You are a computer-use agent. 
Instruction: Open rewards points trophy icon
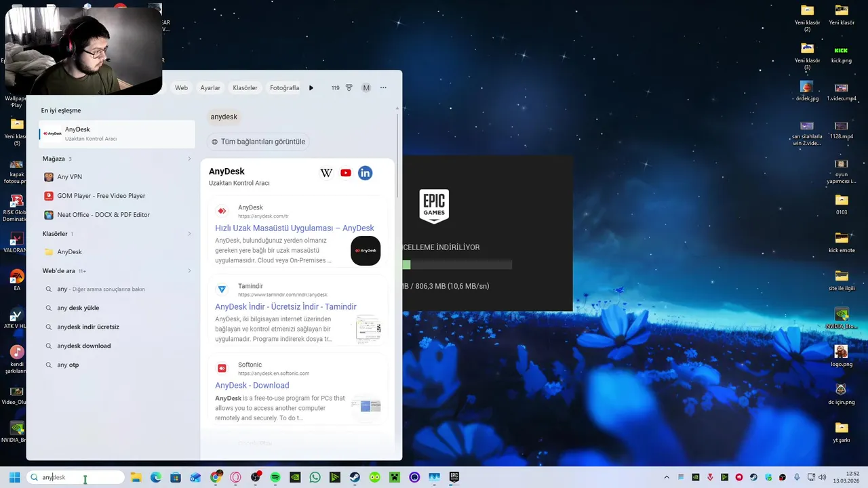click(349, 88)
